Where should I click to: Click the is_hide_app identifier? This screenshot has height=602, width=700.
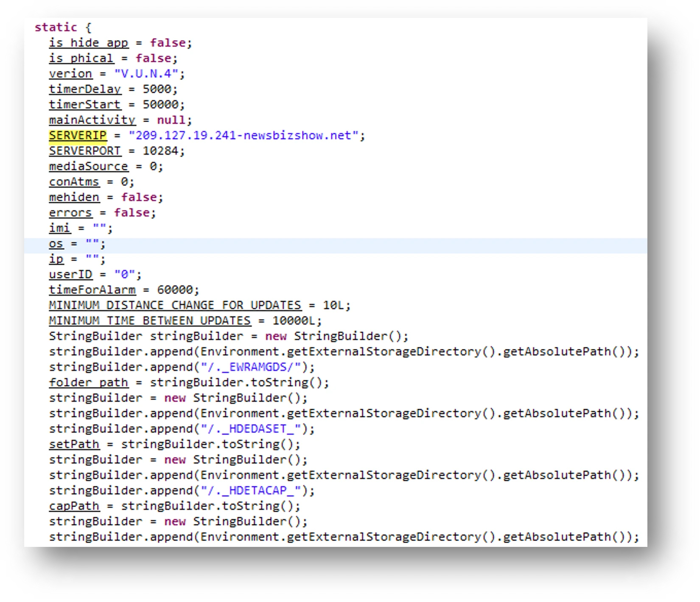88,43
